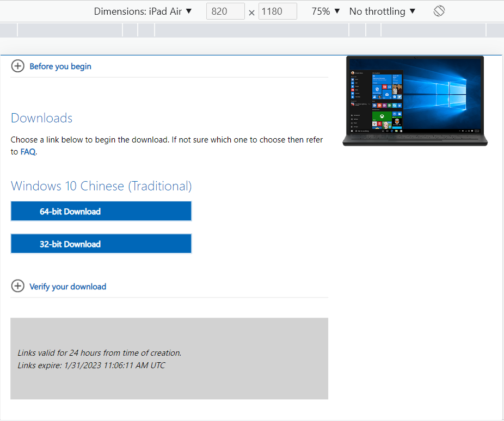
Task: Click the width field showing 820
Action: tap(225, 11)
